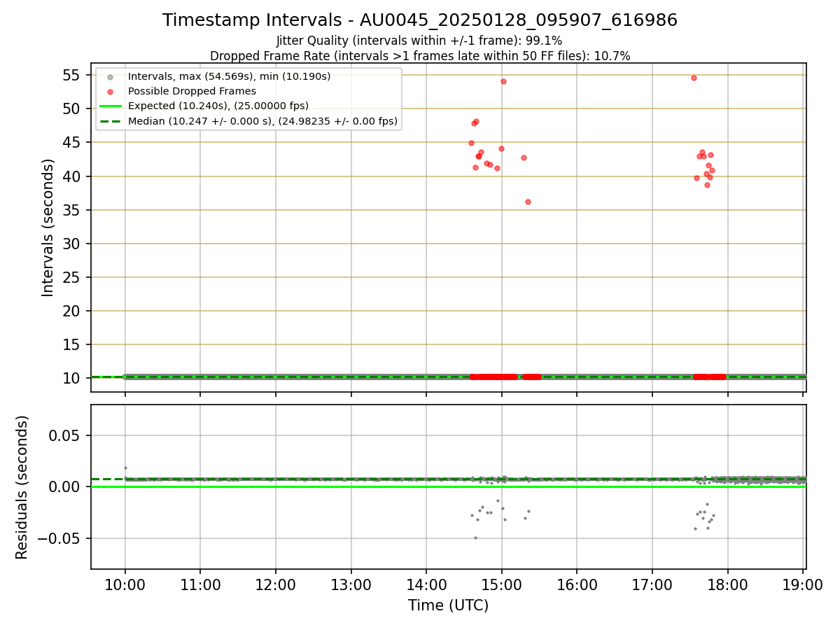Screen dimensions: 840x630
Task: Click the lowest residual point near 14:40
Action: (x=475, y=538)
